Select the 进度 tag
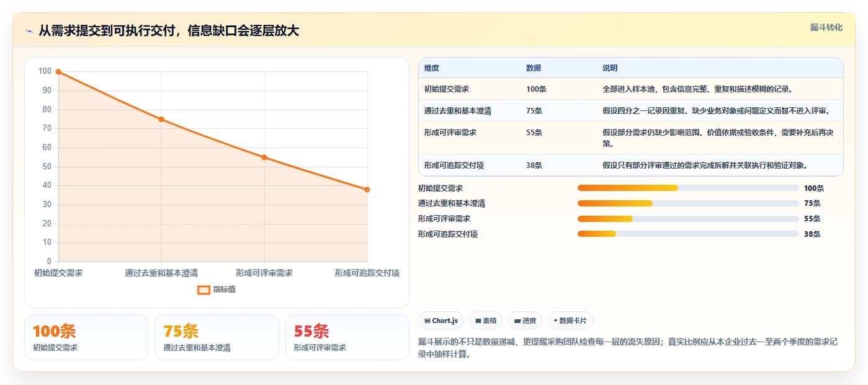 [x=524, y=321]
